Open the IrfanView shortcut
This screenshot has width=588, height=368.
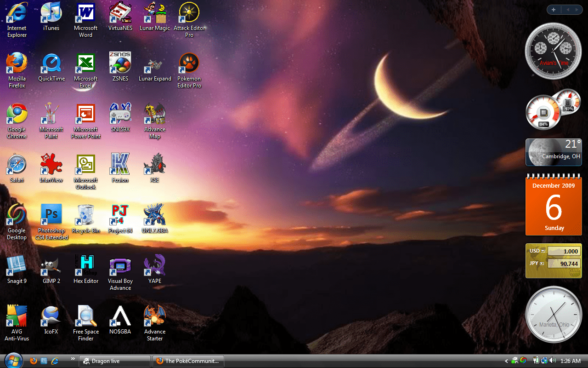(51, 168)
